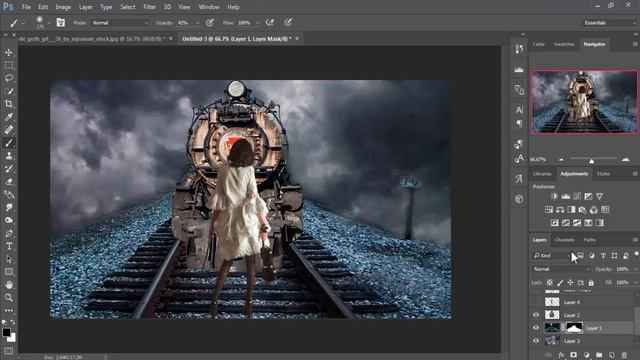Click the fx layer style icon
Image resolution: width=640 pixels, height=360 pixels.
(561, 355)
